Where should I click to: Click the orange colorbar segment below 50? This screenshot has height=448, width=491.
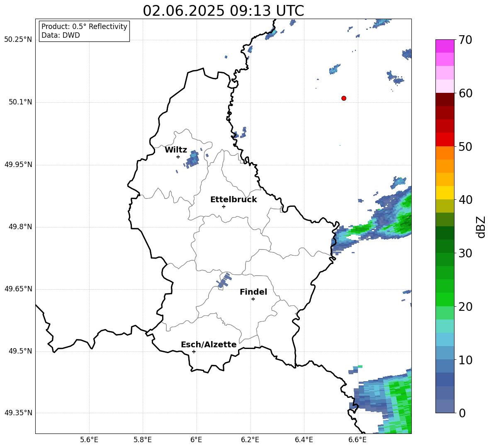point(445,153)
